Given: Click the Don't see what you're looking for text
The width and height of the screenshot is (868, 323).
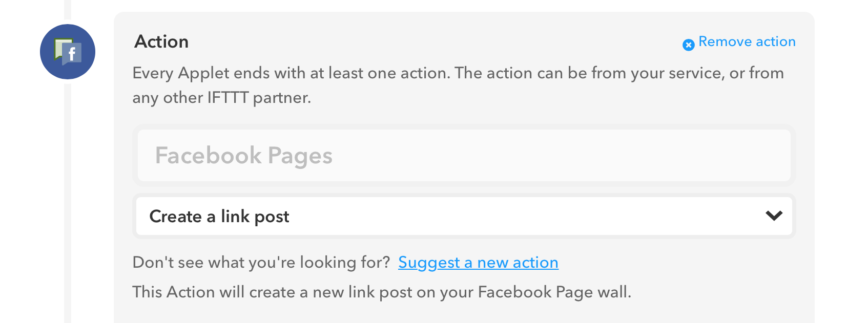Looking at the screenshot, I should [260, 262].
